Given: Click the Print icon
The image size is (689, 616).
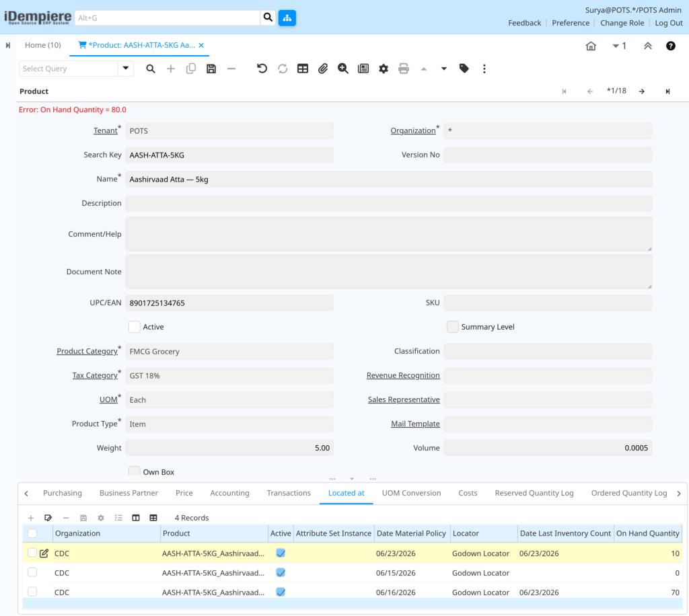Looking at the screenshot, I should (404, 69).
